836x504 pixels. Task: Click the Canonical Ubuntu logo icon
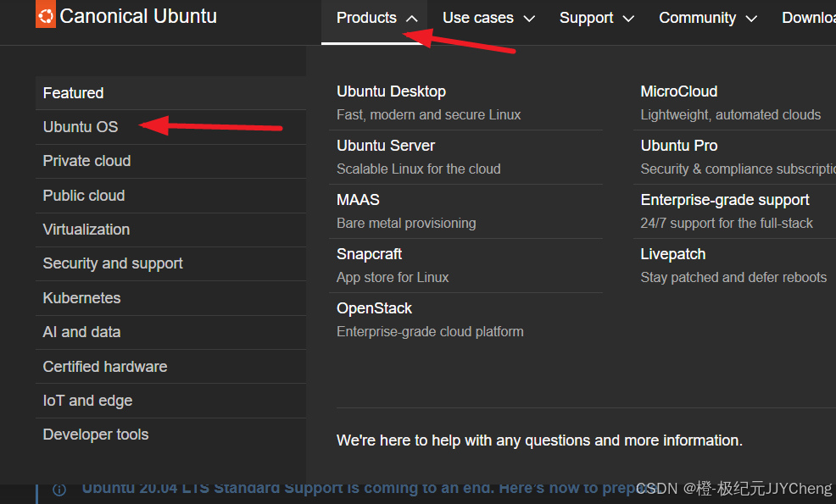[x=45, y=14]
